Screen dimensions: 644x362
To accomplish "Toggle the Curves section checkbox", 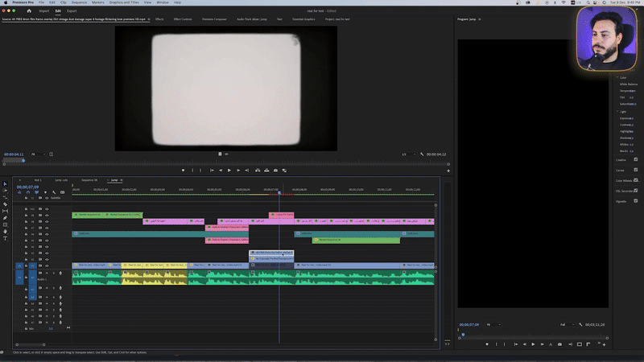I will tap(636, 170).
